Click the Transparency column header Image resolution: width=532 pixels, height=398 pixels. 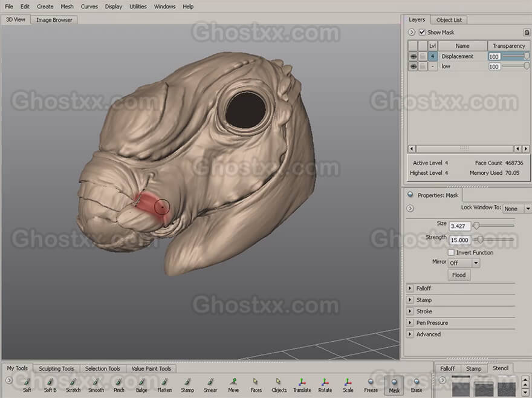(x=509, y=45)
